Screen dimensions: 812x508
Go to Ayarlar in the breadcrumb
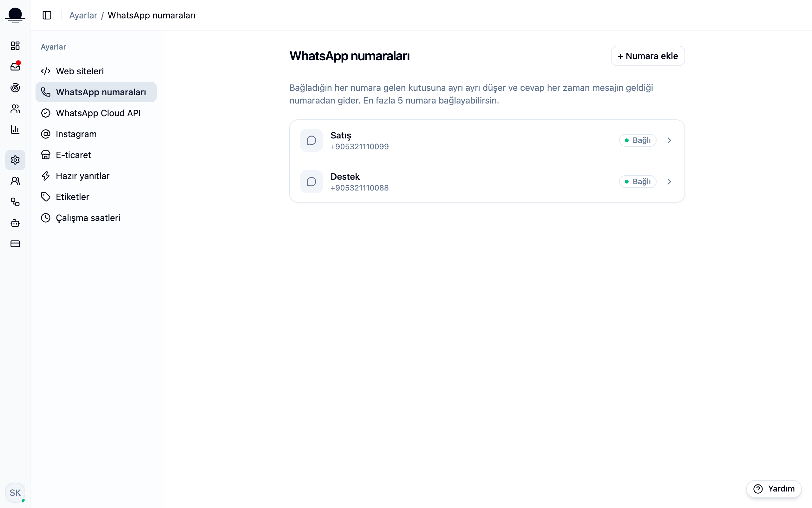[83, 15]
